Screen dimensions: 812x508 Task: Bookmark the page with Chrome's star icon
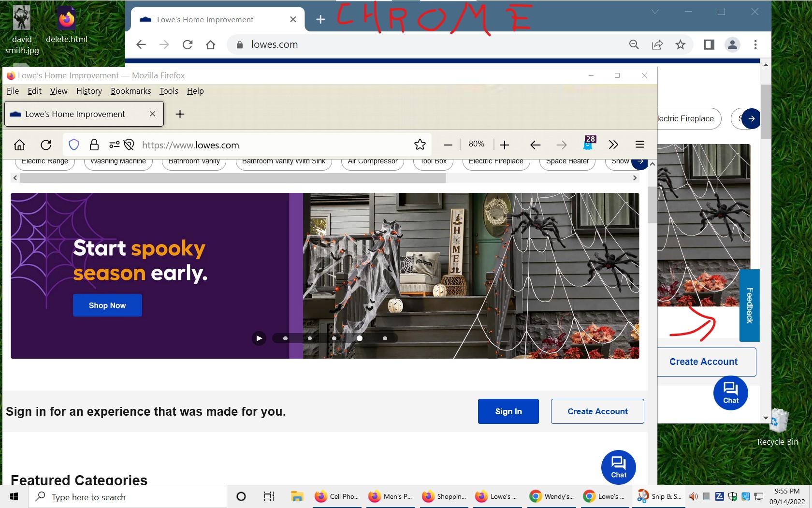point(680,44)
